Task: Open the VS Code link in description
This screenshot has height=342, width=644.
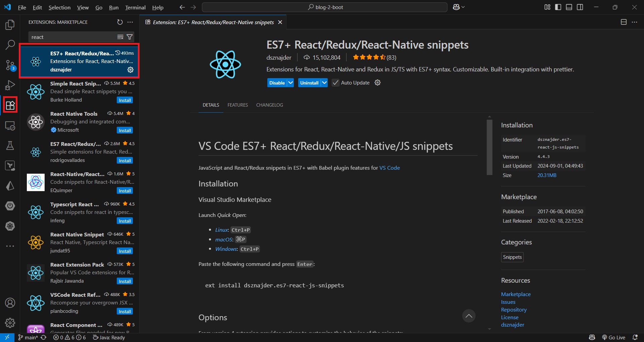Action: 389,168
